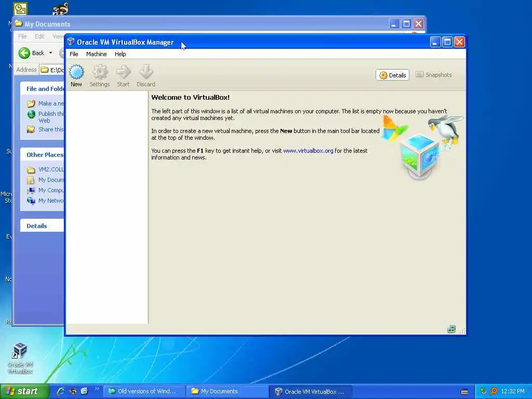Click Share this folder icon
This screenshot has width=532, height=399.
pos(31,129)
